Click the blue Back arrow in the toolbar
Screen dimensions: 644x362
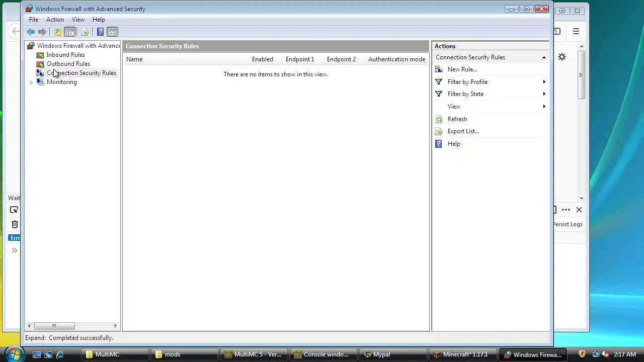pos(31,32)
